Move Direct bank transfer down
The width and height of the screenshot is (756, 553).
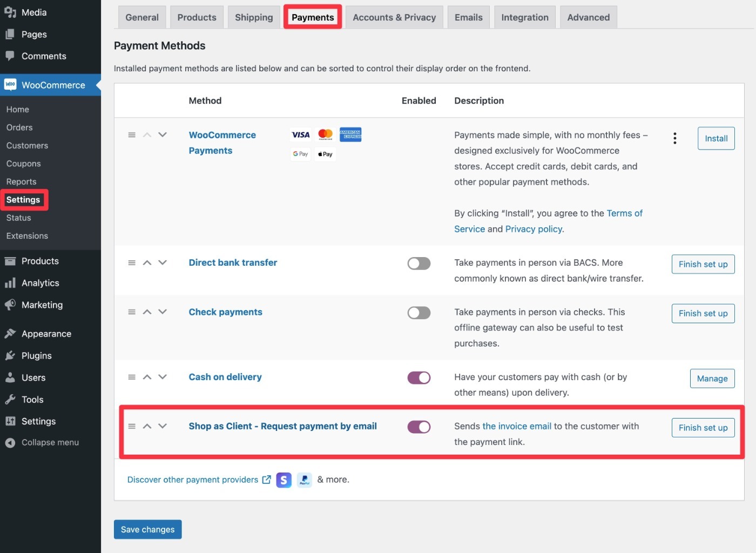coord(163,263)
